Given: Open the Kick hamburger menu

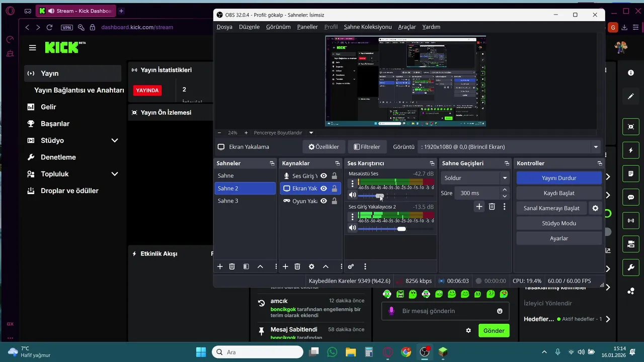Looking at the screenshot, I should [33, 48].
